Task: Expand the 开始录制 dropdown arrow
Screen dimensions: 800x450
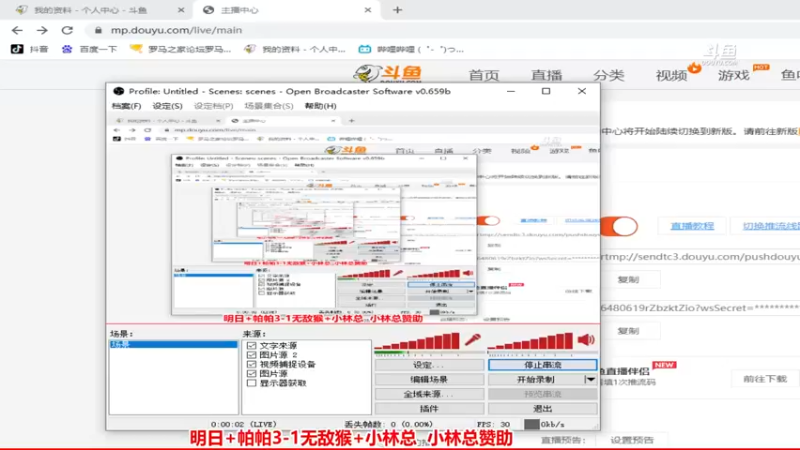Action: pyautogui.click(x=590, y=380)
